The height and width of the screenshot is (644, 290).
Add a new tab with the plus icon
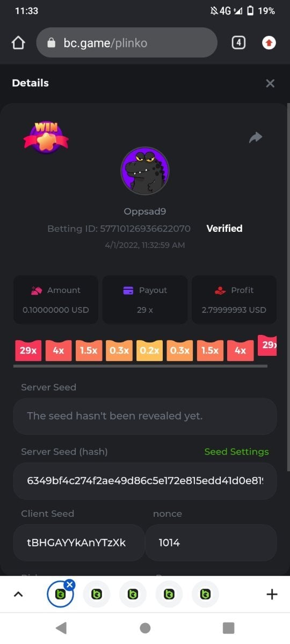pyautogui.click(x=272, y=594)
